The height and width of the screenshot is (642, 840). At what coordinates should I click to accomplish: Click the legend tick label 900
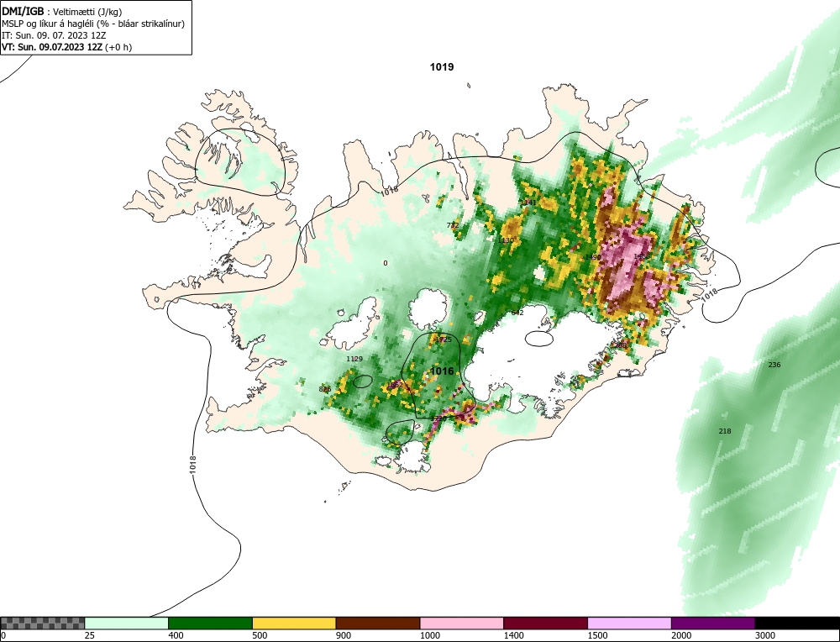pyautogui.click(x=344, y=635)
